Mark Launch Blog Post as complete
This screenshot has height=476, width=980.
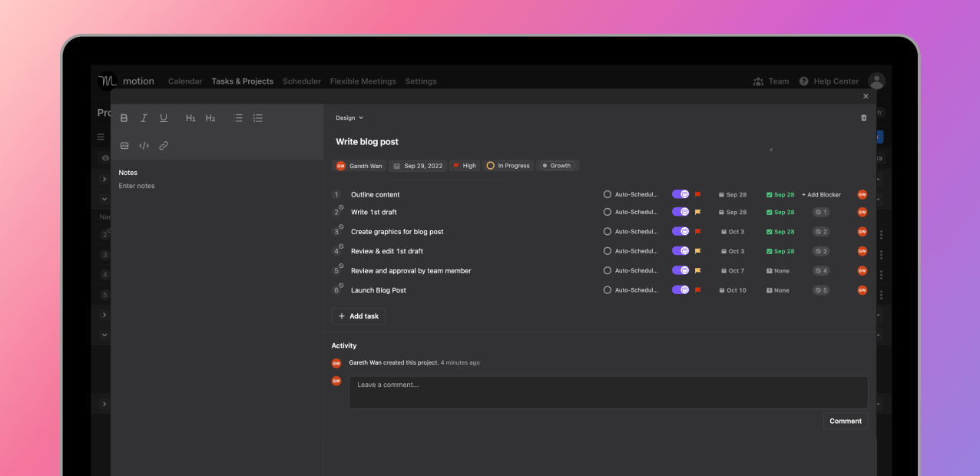pos(608,290)
